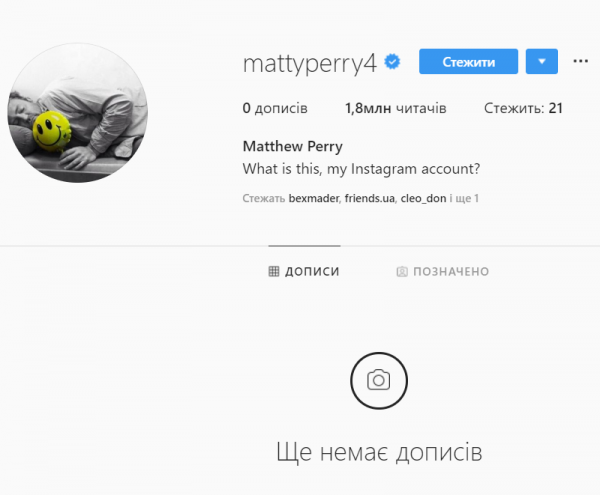Select the Matthew Perry display name
Screen dimensions: 600x495
click(293, 147)
